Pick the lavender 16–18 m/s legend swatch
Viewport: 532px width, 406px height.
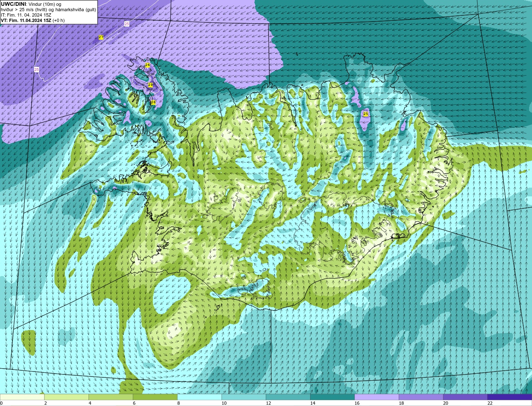coord(377,397)
